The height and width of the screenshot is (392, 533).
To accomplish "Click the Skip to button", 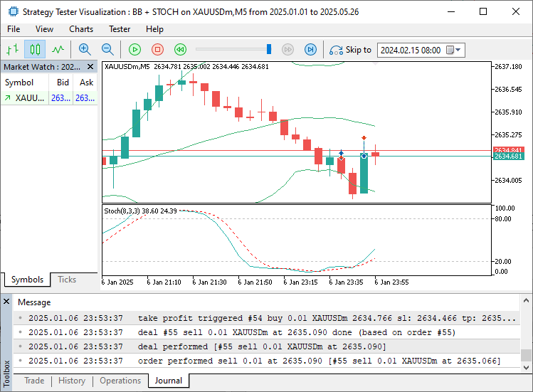I will point(350,50).
